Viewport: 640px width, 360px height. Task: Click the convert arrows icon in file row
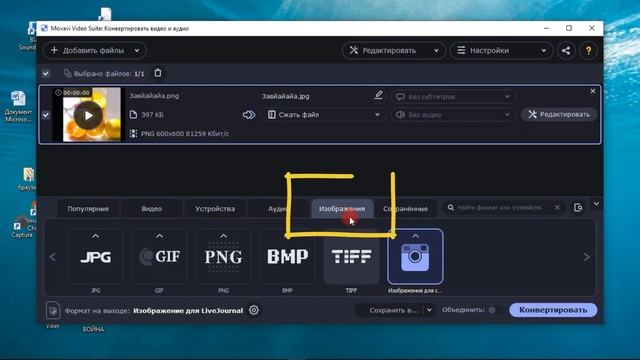tap(249, 115)
